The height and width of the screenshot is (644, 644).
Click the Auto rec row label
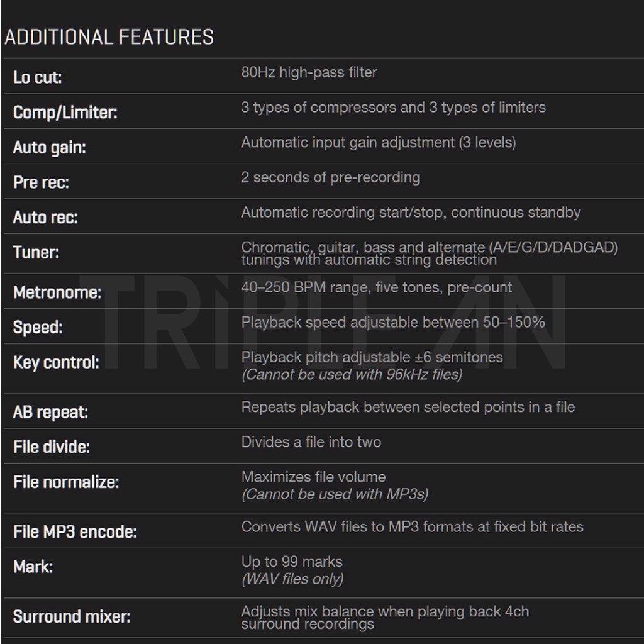point(45,217)
